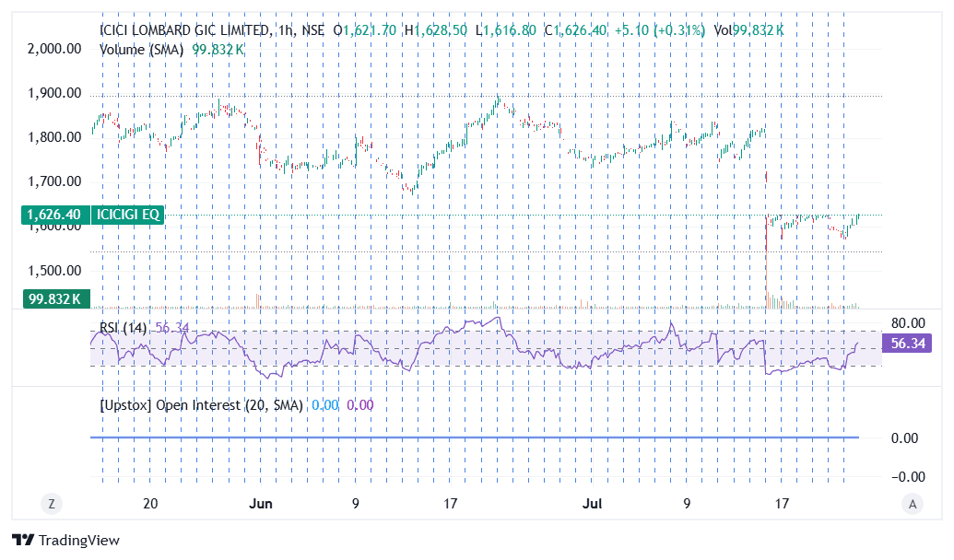
Task: Click the 2,000.00 price axis label
Action: (54, 49)
